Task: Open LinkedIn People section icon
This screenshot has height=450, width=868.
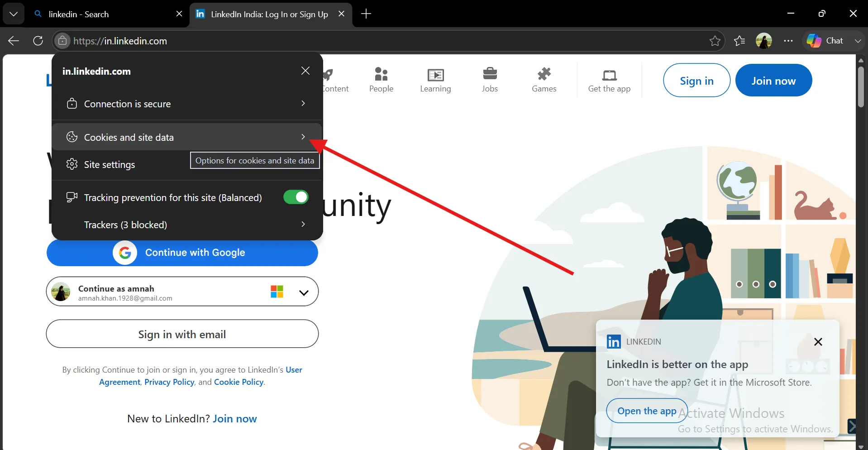Action: [x=382, y=74]
